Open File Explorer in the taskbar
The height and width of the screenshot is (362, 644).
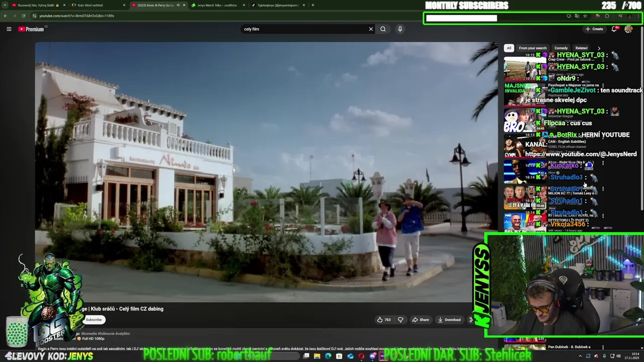coord(317,356)
